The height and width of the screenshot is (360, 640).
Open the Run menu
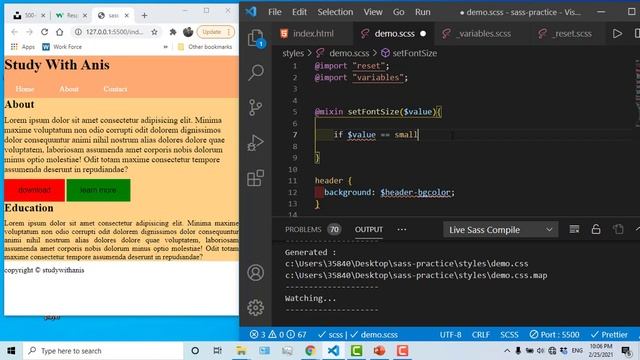(422, 12)
